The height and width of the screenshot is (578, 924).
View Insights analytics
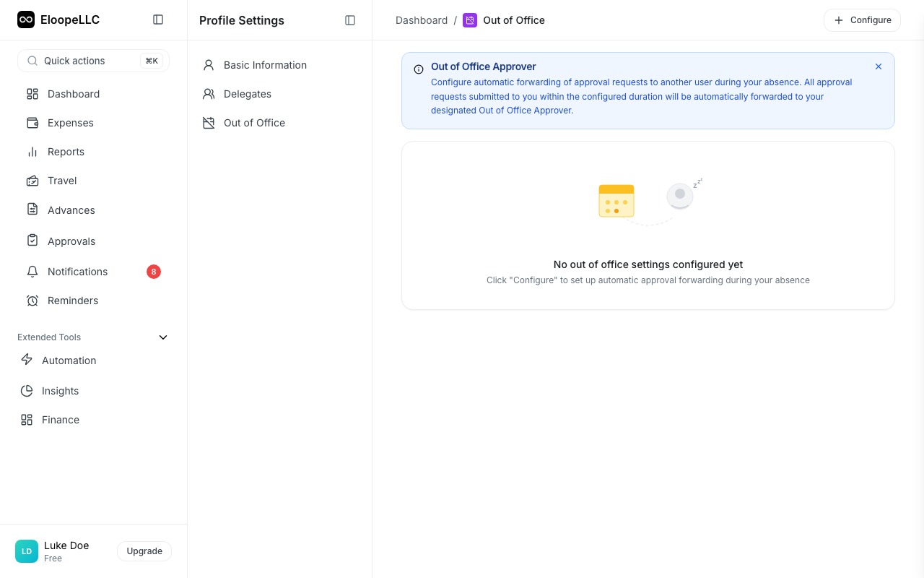point(61,391)
